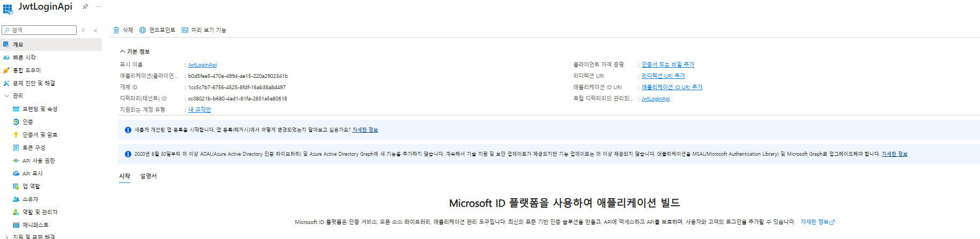
Task: Open 소유자 people icon item
Action: point(16,199)
